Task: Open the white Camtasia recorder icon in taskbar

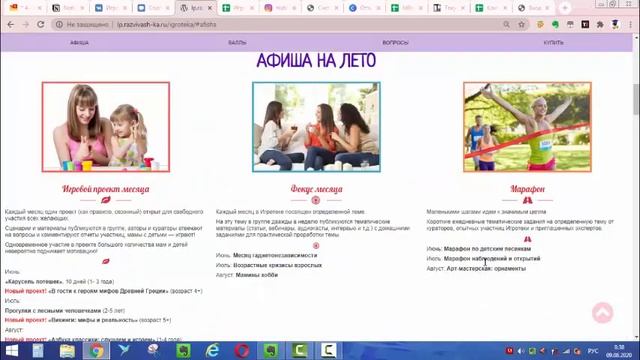Action: [x=329, y=351]
